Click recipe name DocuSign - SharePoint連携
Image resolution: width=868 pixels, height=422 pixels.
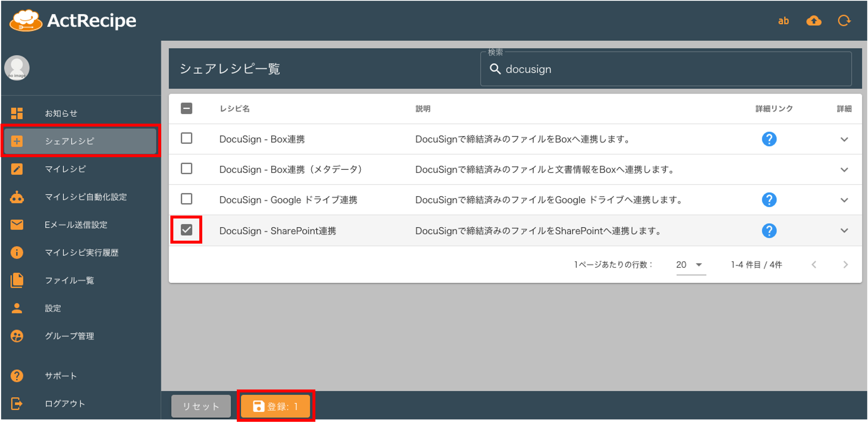278,231
